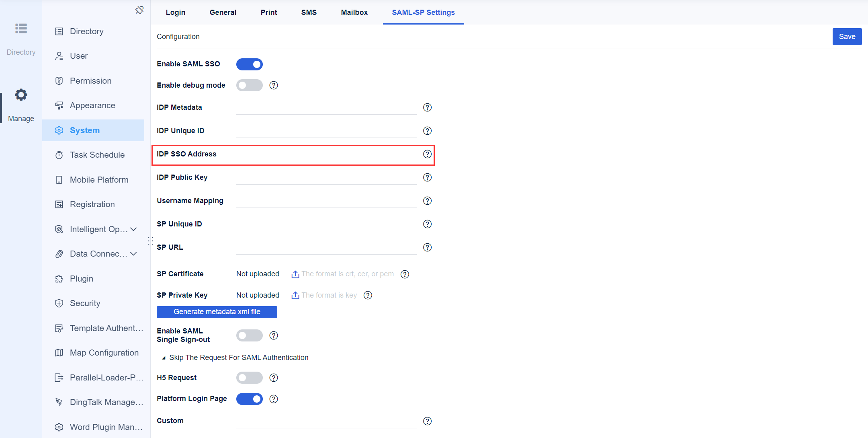Click the Generate metadata xml file button

[x=217, y=312]
